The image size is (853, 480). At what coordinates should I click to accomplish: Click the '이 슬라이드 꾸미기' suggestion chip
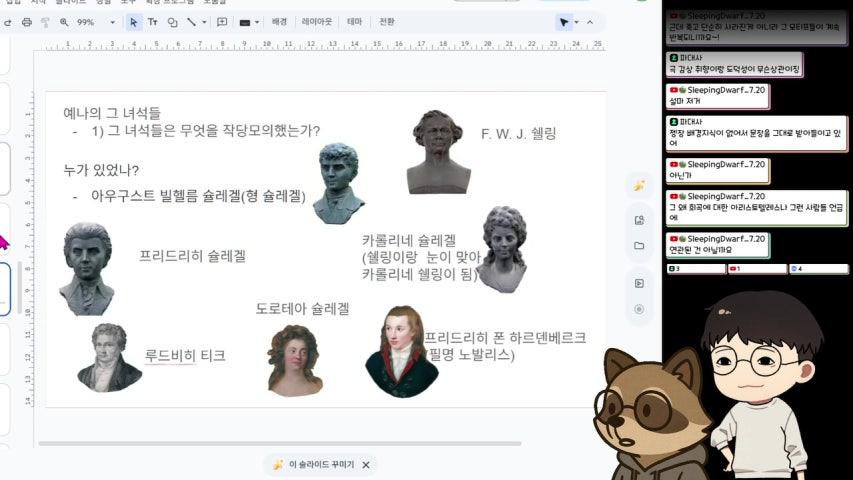319,465
